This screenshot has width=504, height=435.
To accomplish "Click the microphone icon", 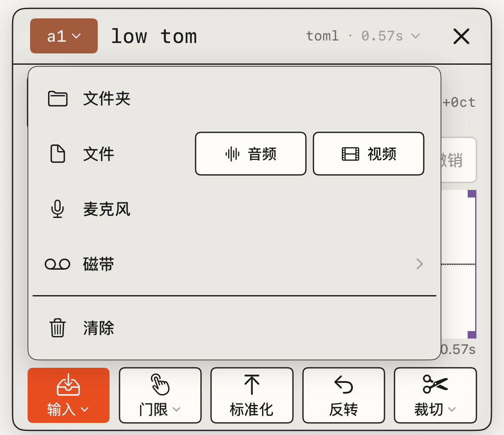I will (58, 209).
